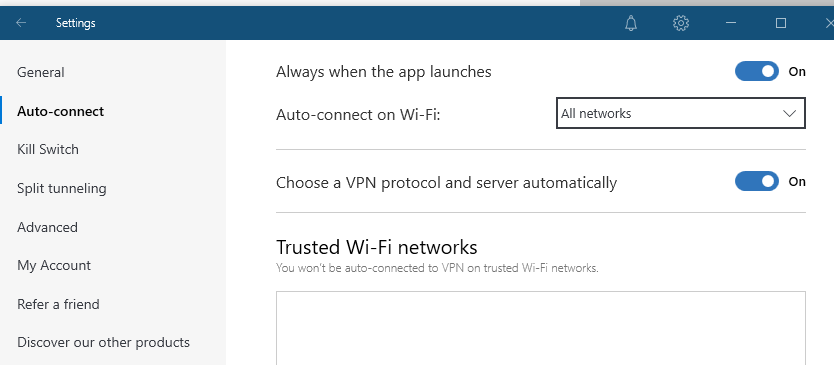Open Refer a friend page

[x=58, y=304]
